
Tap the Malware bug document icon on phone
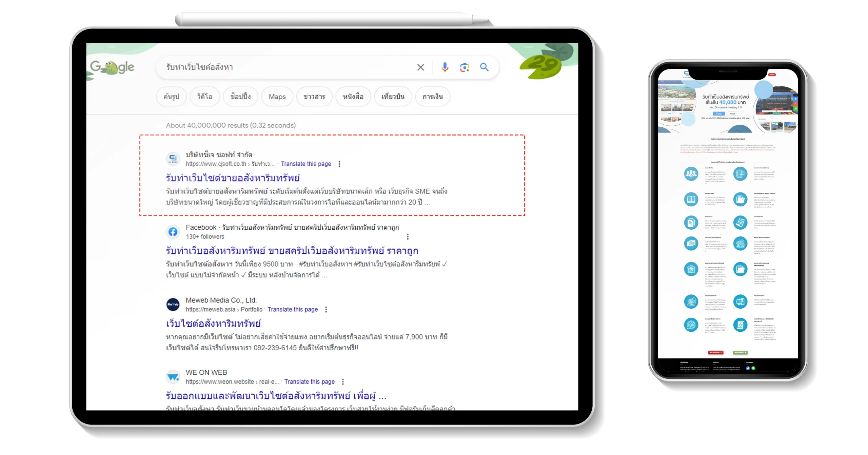(740, 325)
